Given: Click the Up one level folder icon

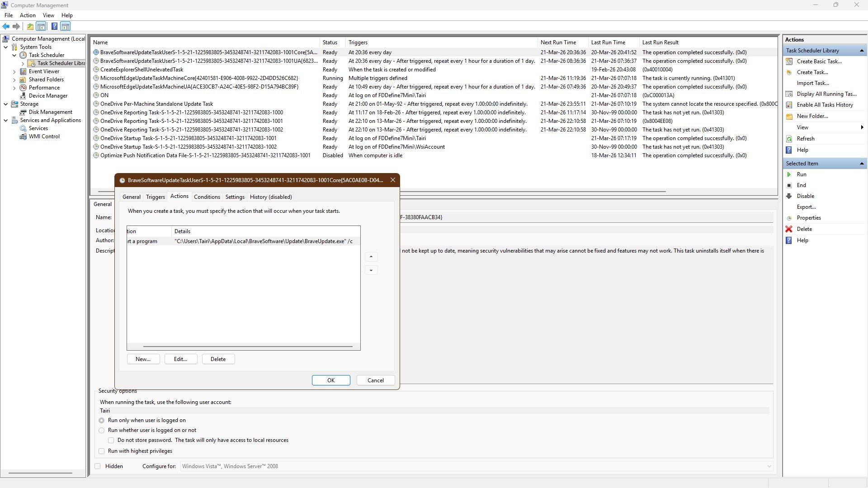Looking at the screenshot, I should [x=30, y=26].
